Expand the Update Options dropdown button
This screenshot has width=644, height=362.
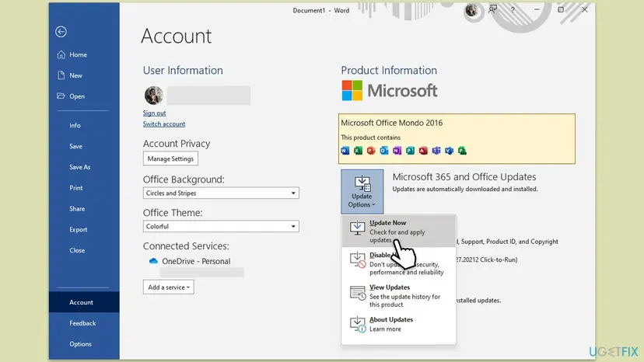(x=362, y=191)
